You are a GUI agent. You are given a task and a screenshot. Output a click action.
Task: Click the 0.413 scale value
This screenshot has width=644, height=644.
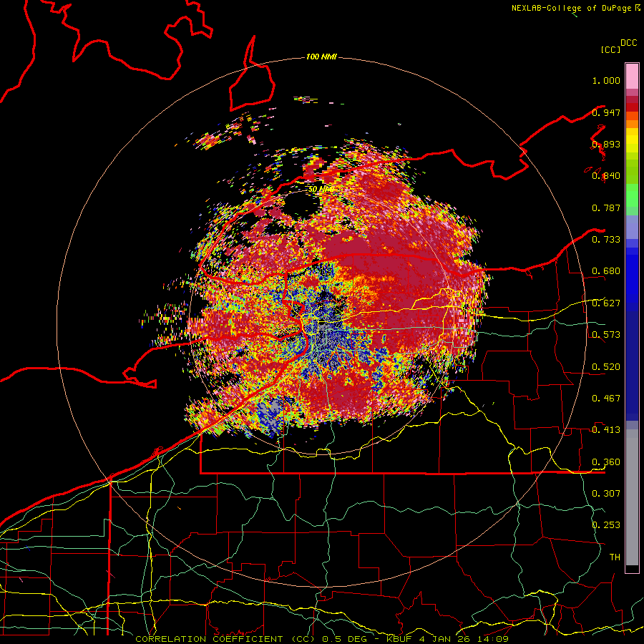coord(606,430)
